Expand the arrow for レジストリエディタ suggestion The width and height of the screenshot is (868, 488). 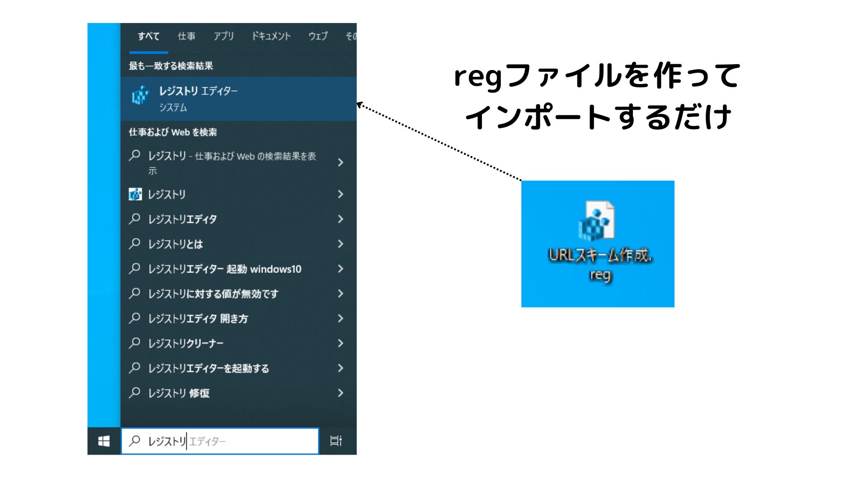(340, 219)
